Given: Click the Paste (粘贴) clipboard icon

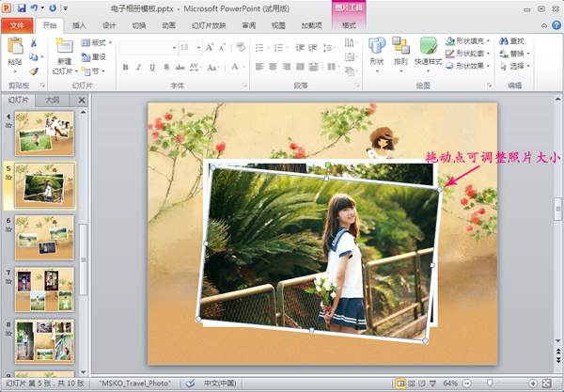Looking at the screenshot, I should tap(15, 46).
